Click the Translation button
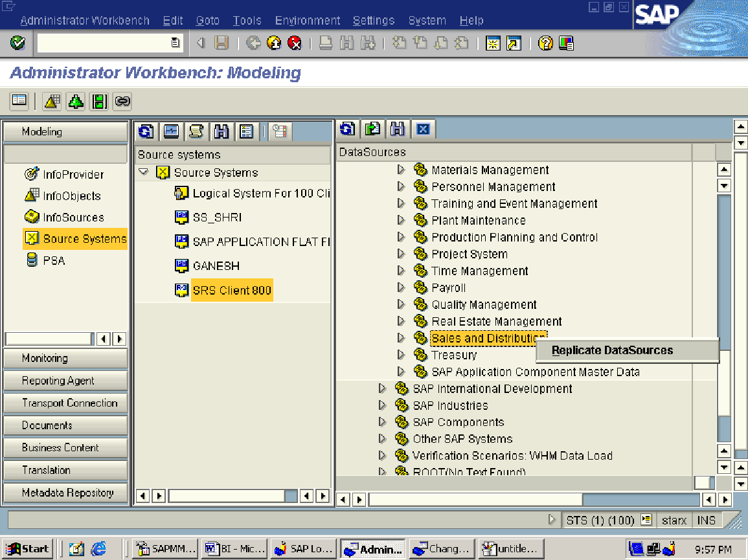 [66, 470]
